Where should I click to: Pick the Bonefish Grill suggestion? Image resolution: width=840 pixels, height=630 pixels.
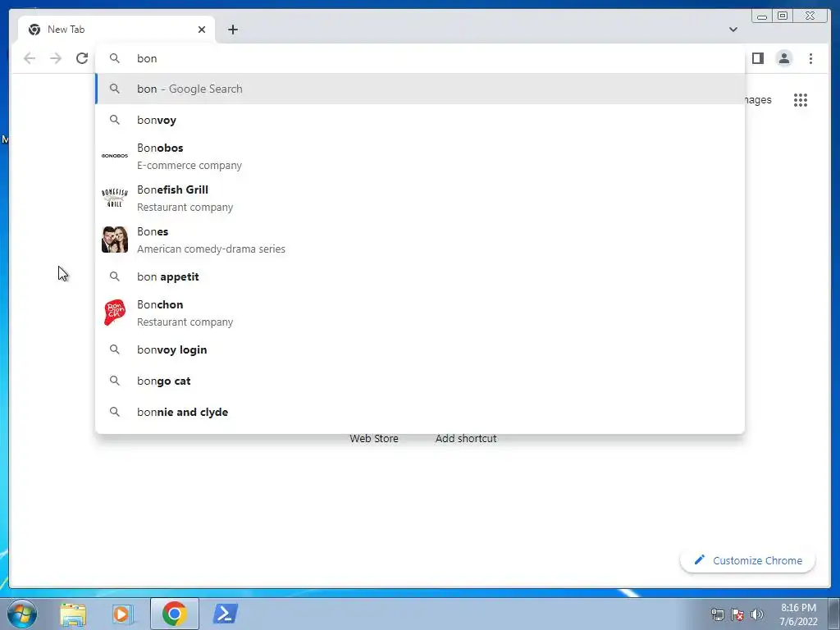(x=419, y=198)
